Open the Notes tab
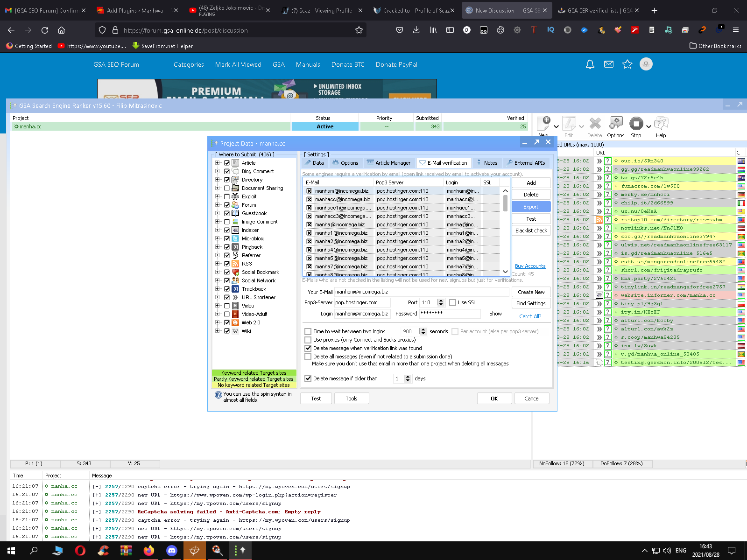 [x=486, y=163]
